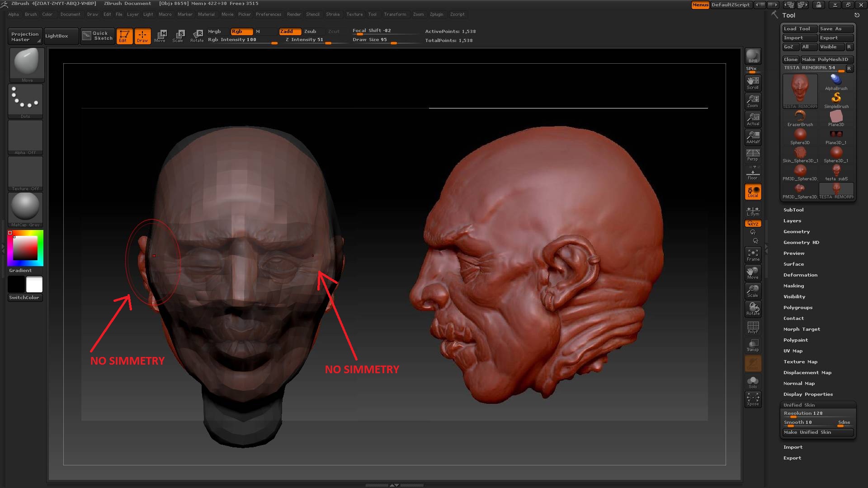This screenshot has height=488, width=868.
Task: Click the Xpose icon
Action: (x=753, y=399)
